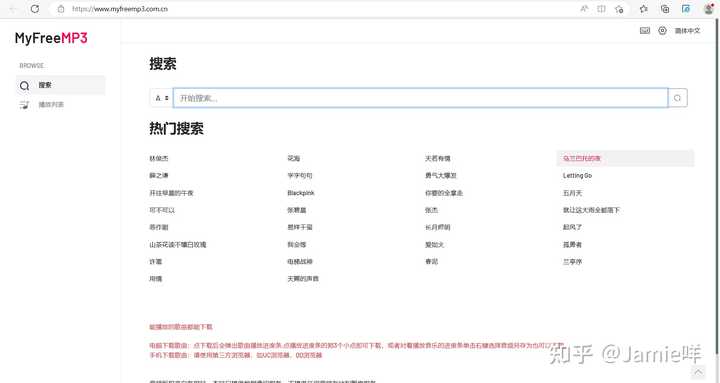Image resolution: width=720 pixels, height=383 pixels.
Task: Click the magnifier icon beside 搜索 in sidebar
Action: (x=24, y=85)
